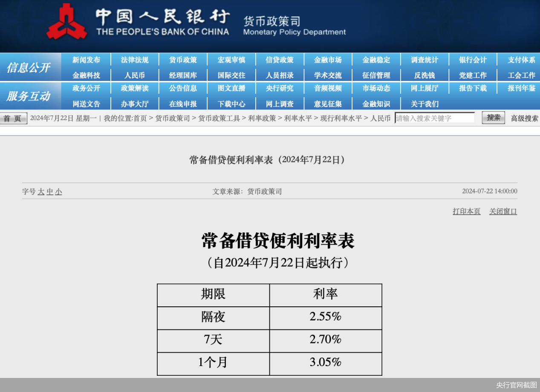Open the 网上展厅 menu item
Screen dimensions: 540x392
(424, 88)
